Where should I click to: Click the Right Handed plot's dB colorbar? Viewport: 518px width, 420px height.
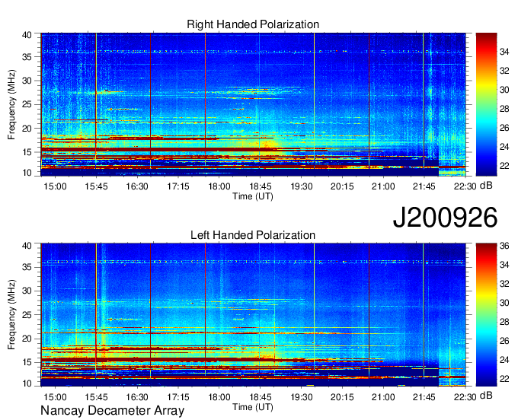pos(486,104)
